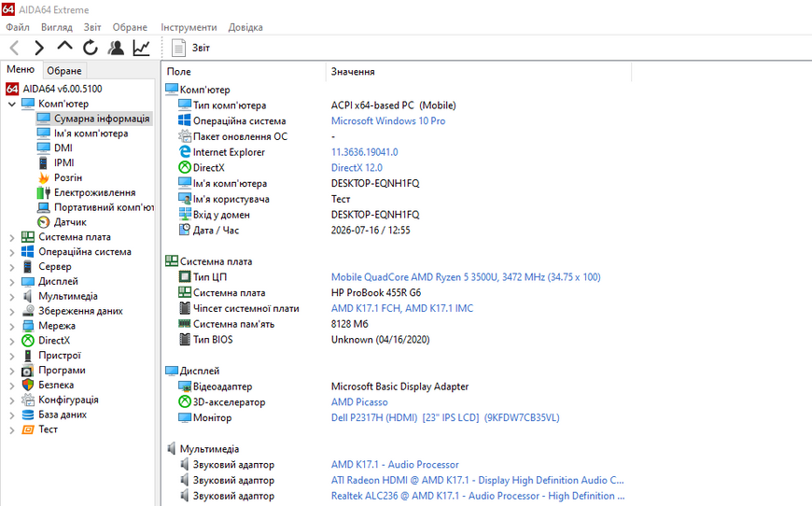The image size is (812, 506).
Task: Expand the Мультимедіа tree node
Action: tap(12, 297)
